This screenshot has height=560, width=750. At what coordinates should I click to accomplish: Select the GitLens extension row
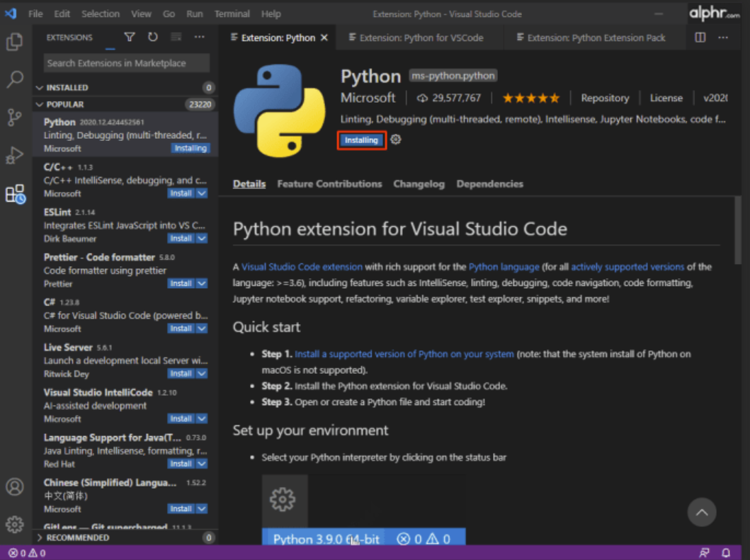tap(125, 526)
